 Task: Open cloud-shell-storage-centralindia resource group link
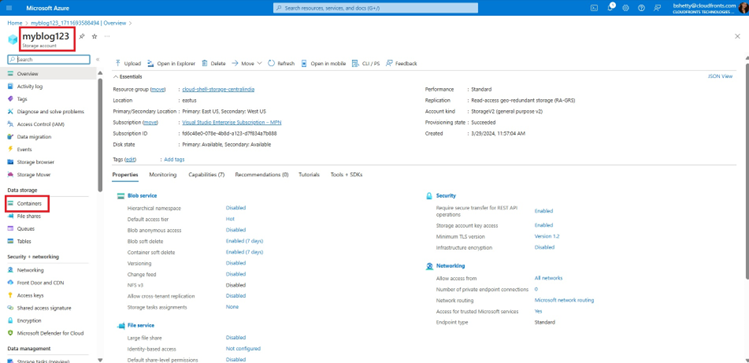pos(218,89)
